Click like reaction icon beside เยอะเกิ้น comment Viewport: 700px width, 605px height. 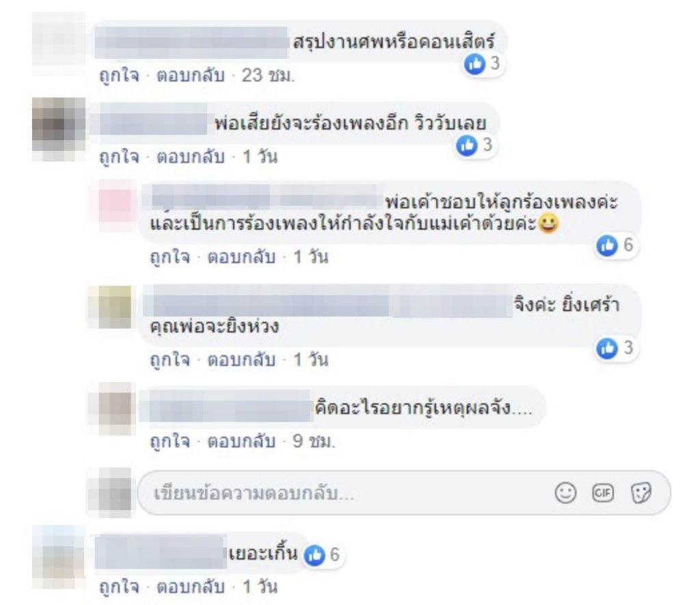tap(314, 555)
